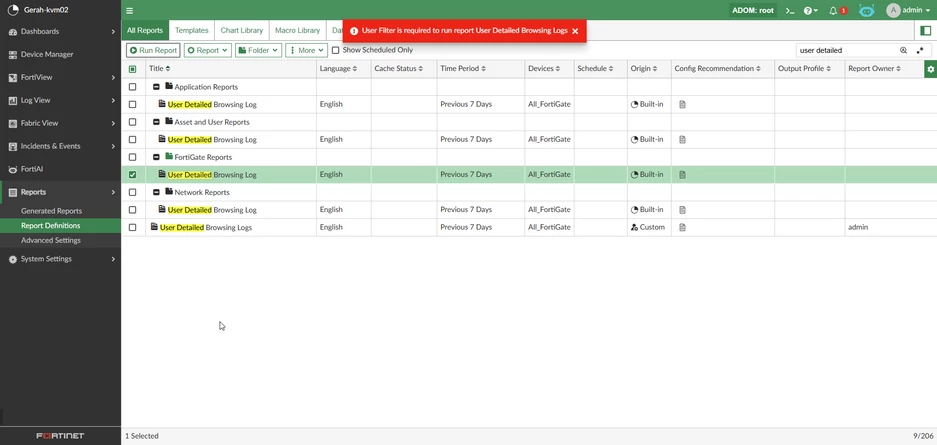Switch to the Chart Library tab
The height and width of the screenshot is (445, 937).
pos(242,30)
